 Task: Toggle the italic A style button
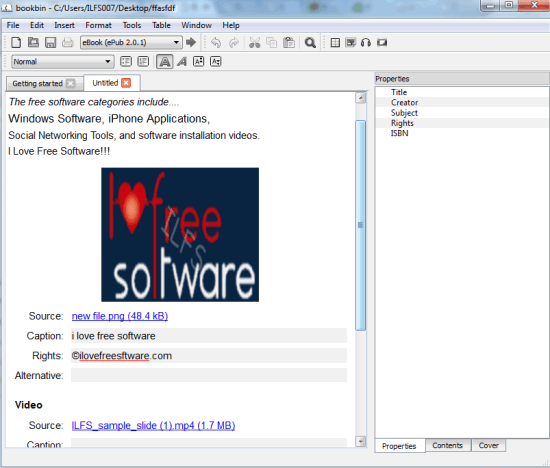click(x=182, y=62)
